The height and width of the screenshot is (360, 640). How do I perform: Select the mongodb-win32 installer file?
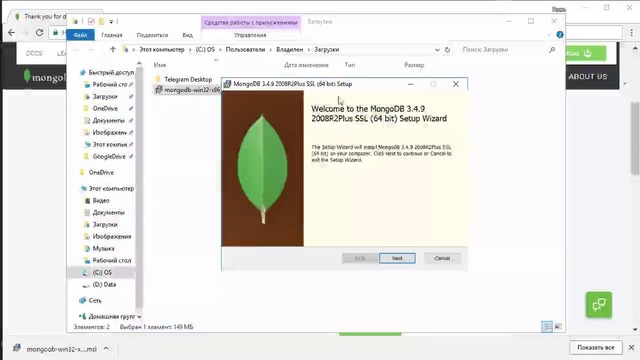tap(188, 90)
